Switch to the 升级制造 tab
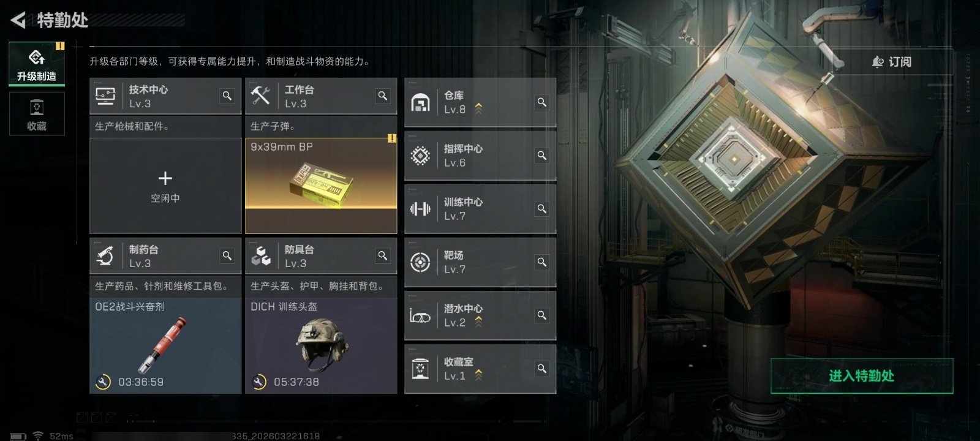 tap(37, 64)
